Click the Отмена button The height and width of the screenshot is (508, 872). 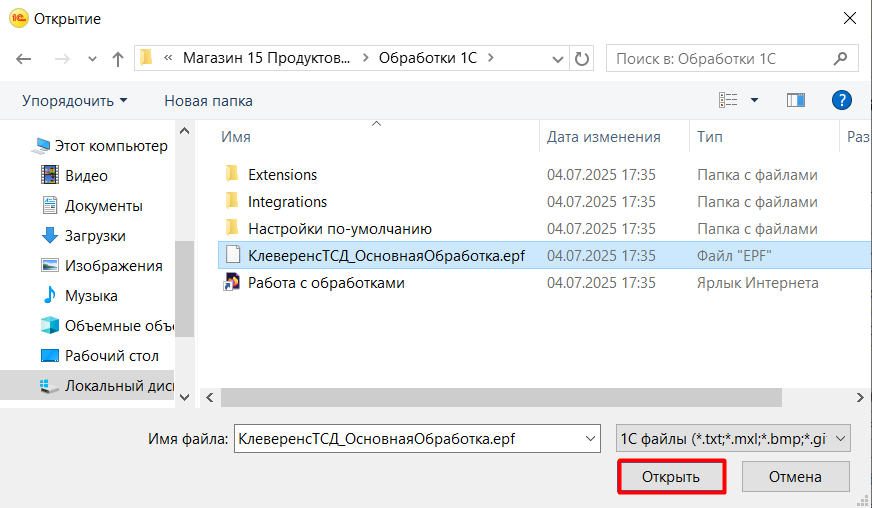(x=795, y=477)
